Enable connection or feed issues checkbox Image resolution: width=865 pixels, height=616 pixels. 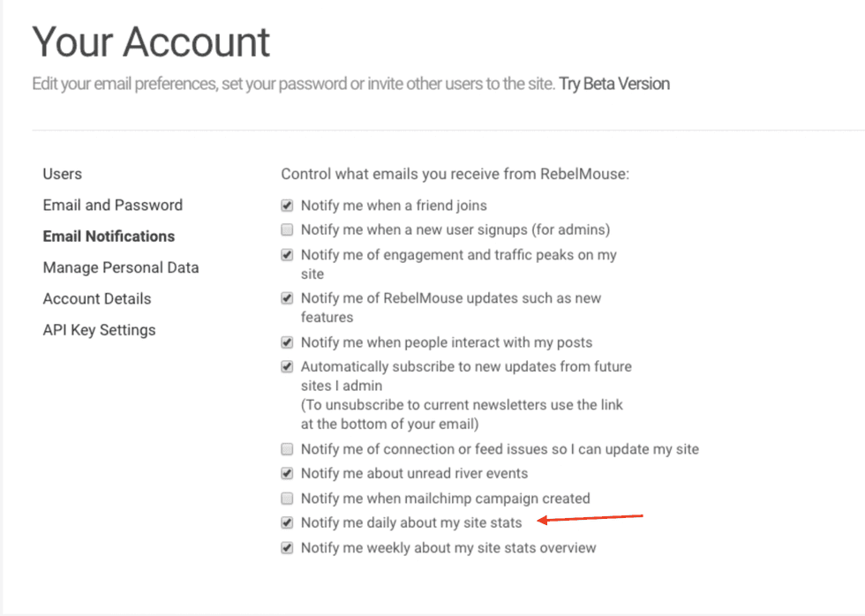pos(287,449)
